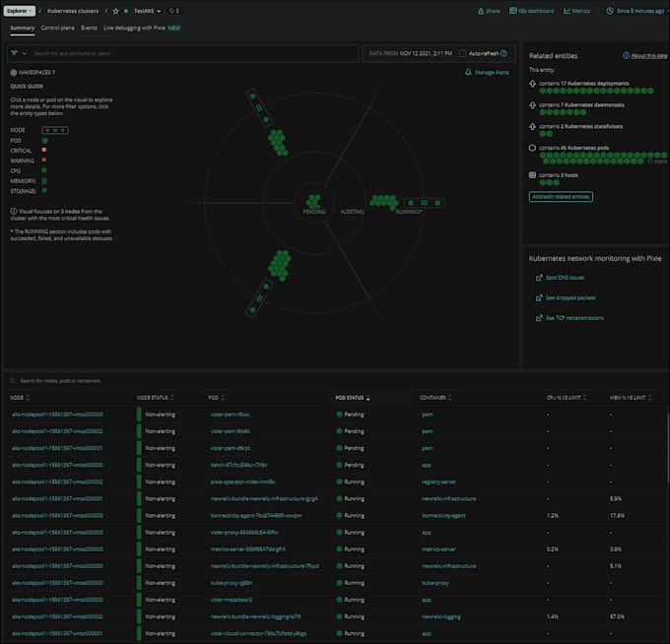
Task: Click the Kubernetes deployments entity icon
Action: (532, 84)
